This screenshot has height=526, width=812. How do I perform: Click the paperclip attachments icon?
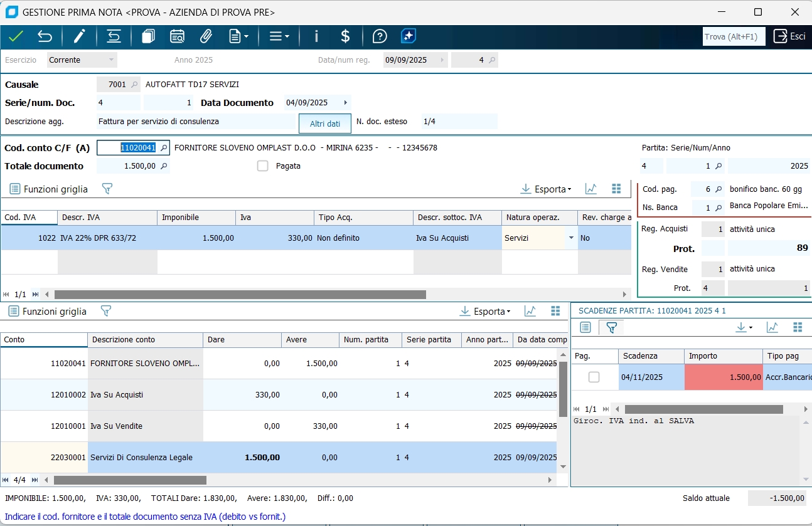point(206,36)
